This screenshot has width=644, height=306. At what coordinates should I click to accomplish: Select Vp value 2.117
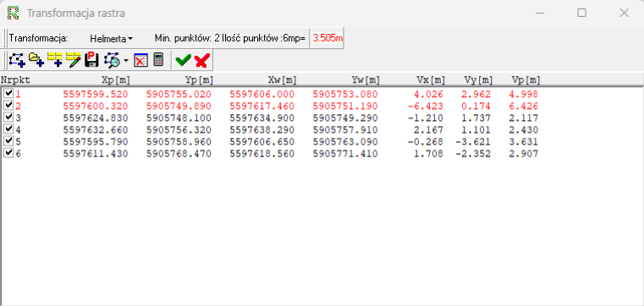(524, 118)
